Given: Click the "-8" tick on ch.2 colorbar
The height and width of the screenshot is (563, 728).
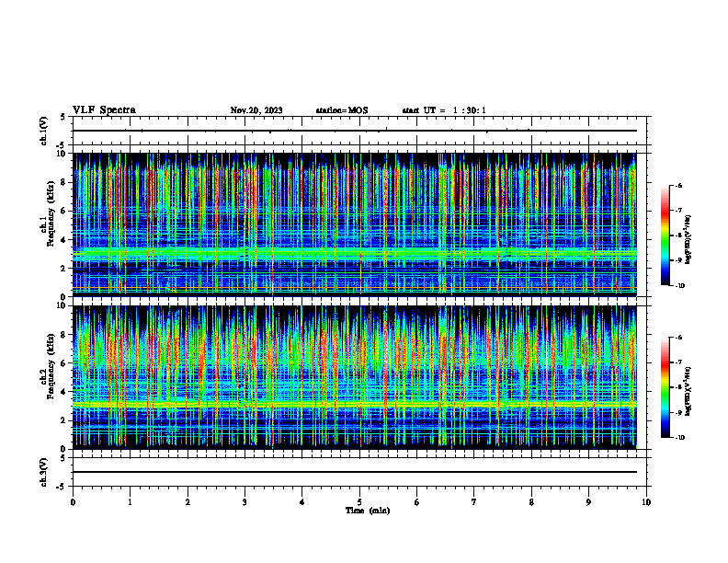Looking at the screenshot, I should [x=678, y=387].
